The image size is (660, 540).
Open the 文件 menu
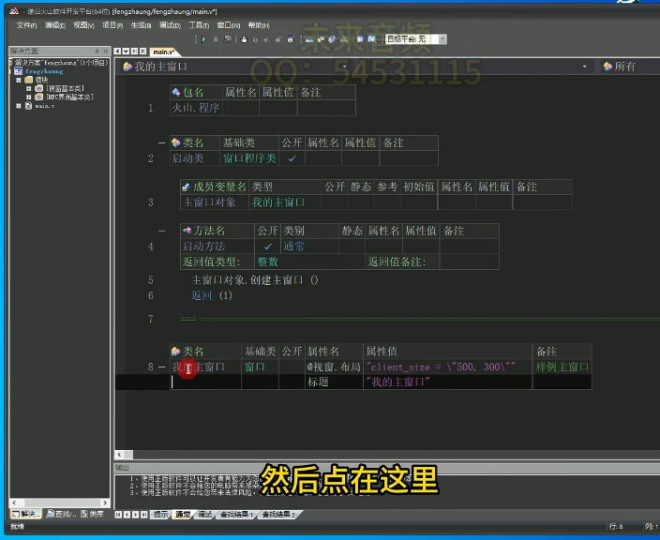[26, 25]
